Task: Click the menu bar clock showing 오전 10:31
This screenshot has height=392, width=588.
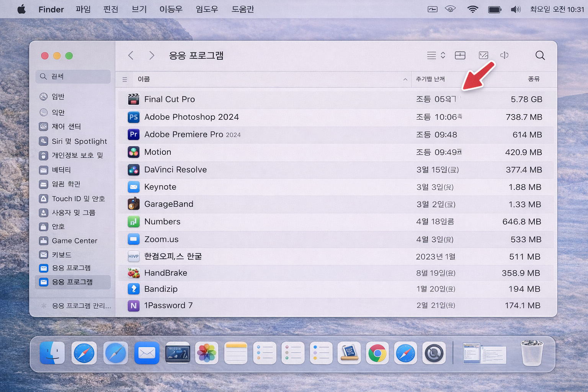Action: (557, 9)
